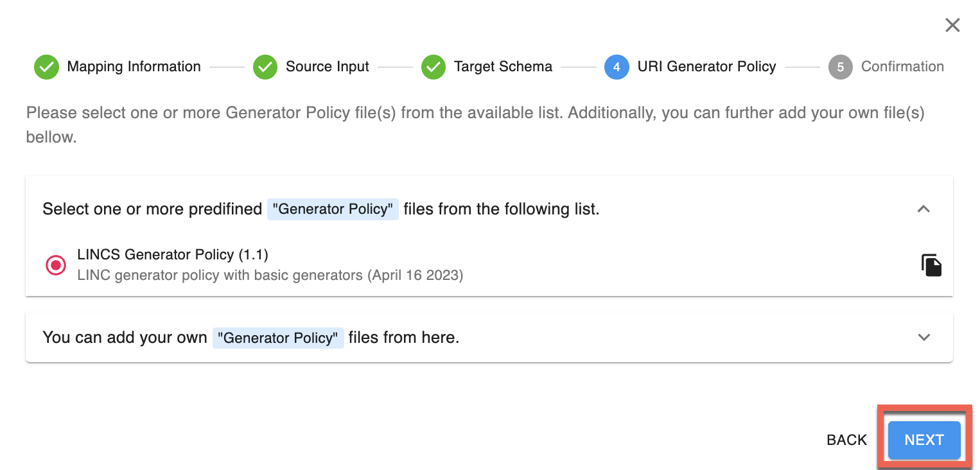Image resolution: width=980 pixels, height=470 pixels.
Task: Switch to the Target Schema step label
Action: pyautogui.click(x=503, y=67)
